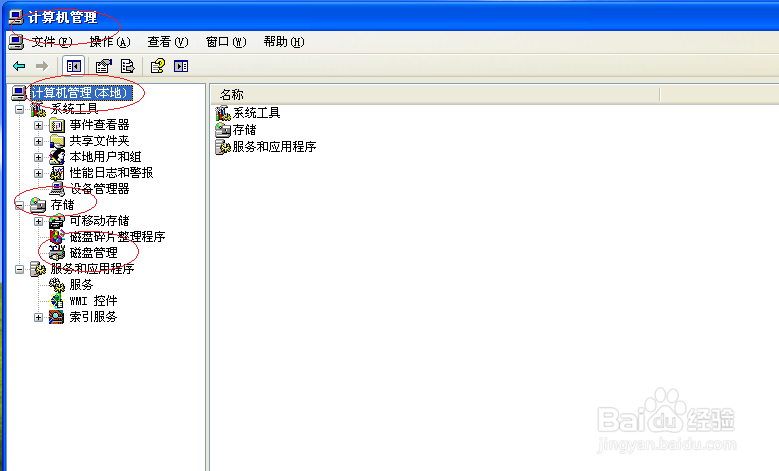
Task: Open 设备管理器 in the tree
Action: point(99,189)
